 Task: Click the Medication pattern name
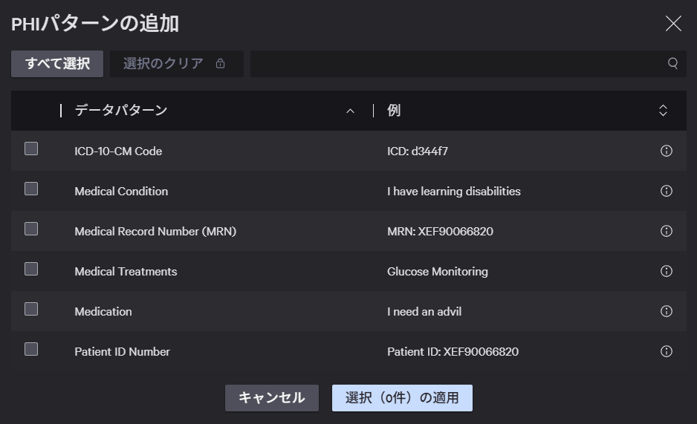pos(103,311)
